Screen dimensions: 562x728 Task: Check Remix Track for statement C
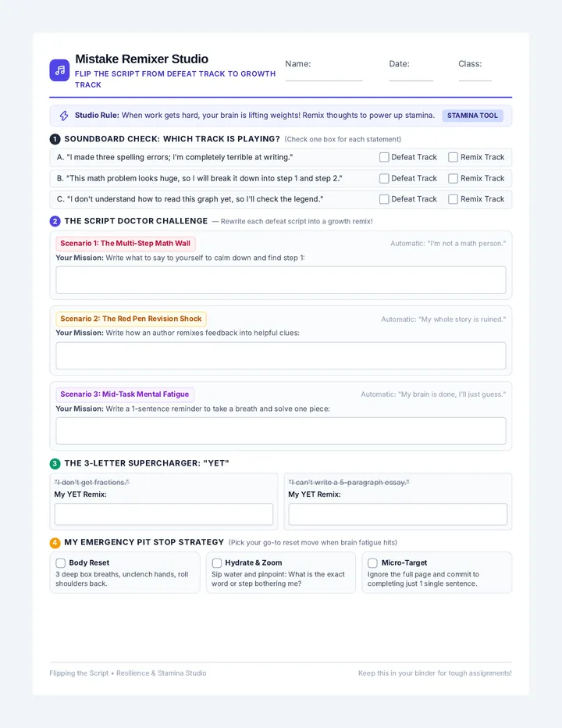[x=453, y=199]
